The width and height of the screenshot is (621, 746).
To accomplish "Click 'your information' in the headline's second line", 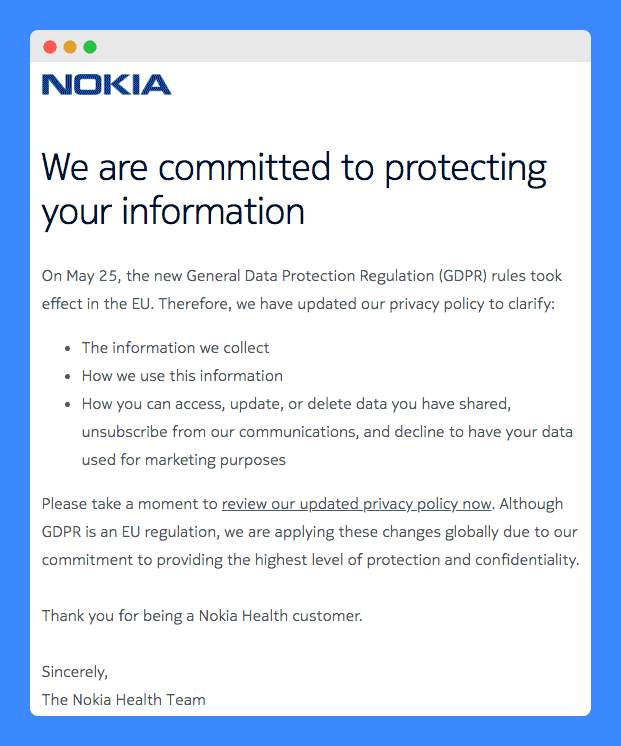I will pyautogui.click(x=173, y=212).
